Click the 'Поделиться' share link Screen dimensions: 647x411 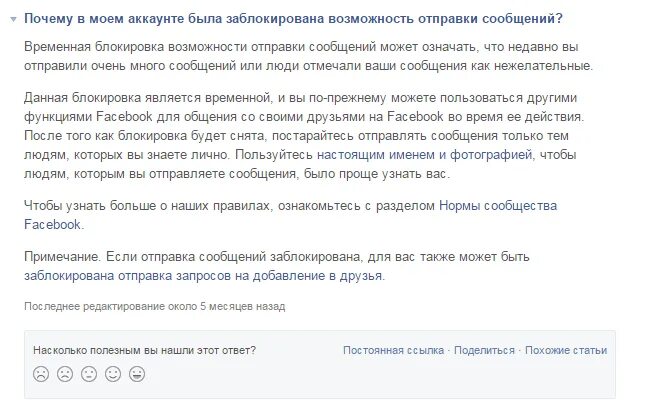pyautogui.click(x=484, y=350)
